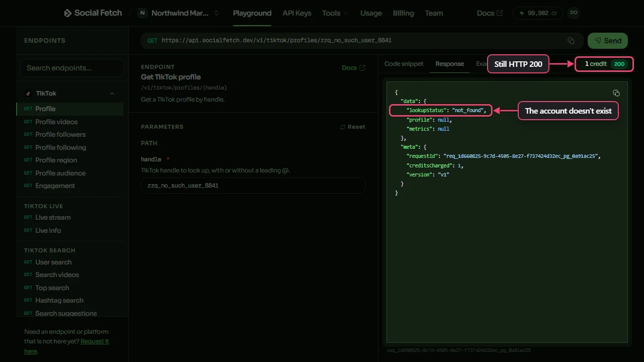Open Docs in top navigation

pyautogui.click(x=490, y=13)
